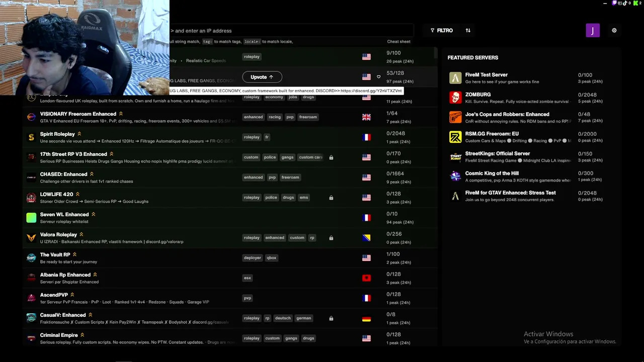Click the Spirit Roleplay S logo
Image resolution: width=644 pixels, height=362 pixels.
tap(31, 137)
